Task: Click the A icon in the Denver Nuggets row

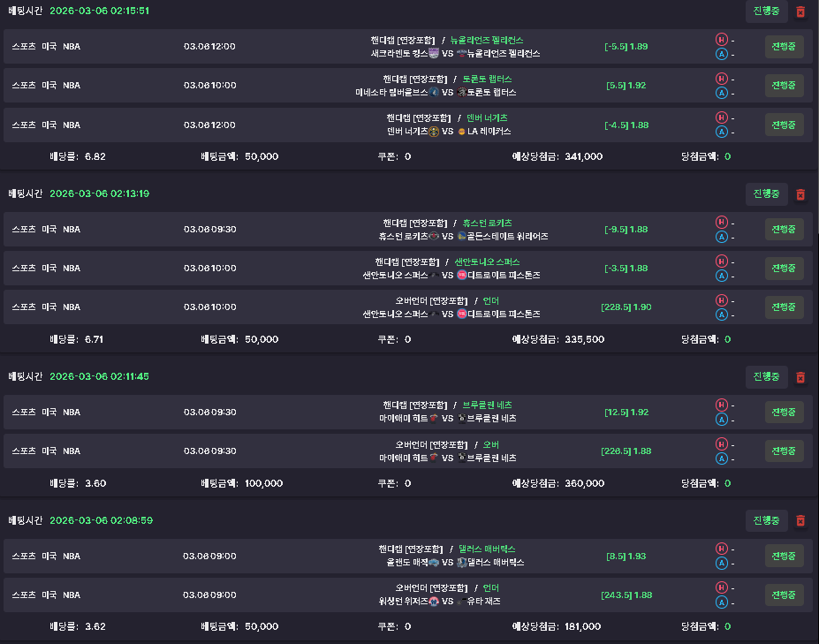Action: pos(721,133)
